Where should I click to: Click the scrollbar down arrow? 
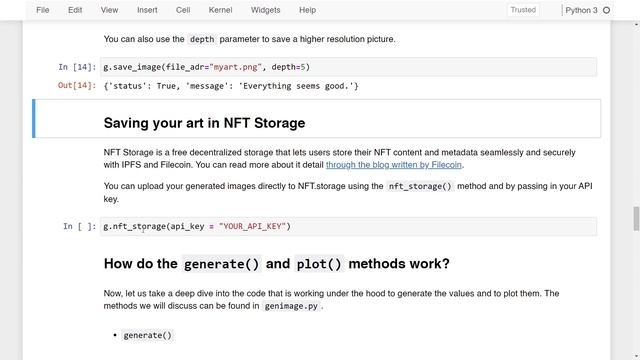[x=636, y=356]
